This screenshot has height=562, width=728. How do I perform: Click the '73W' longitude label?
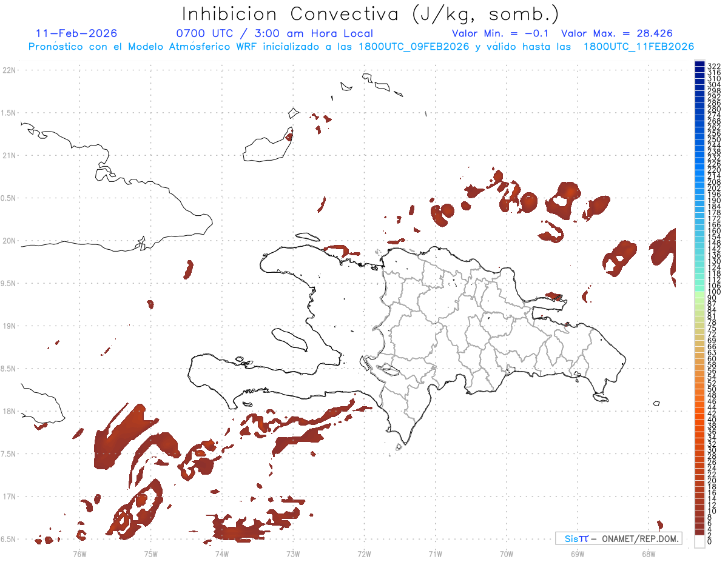293,554
